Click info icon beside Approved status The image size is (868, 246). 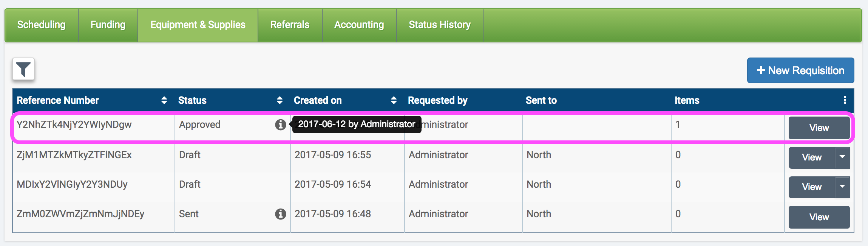280,125
